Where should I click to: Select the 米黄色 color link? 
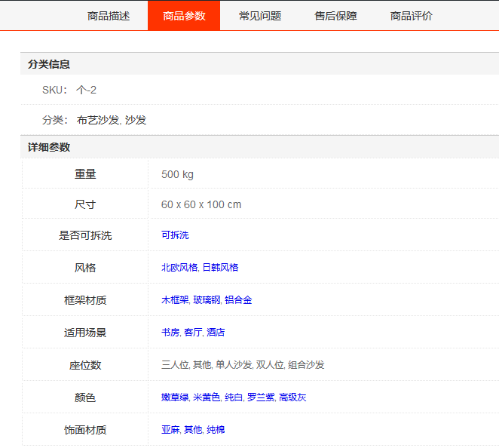(207, 397)
